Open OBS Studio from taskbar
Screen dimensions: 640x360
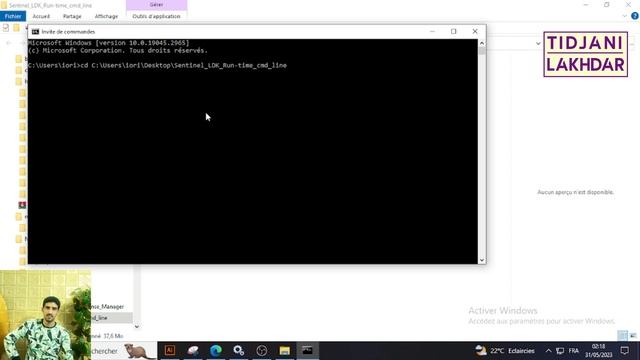tap(262, 351)
